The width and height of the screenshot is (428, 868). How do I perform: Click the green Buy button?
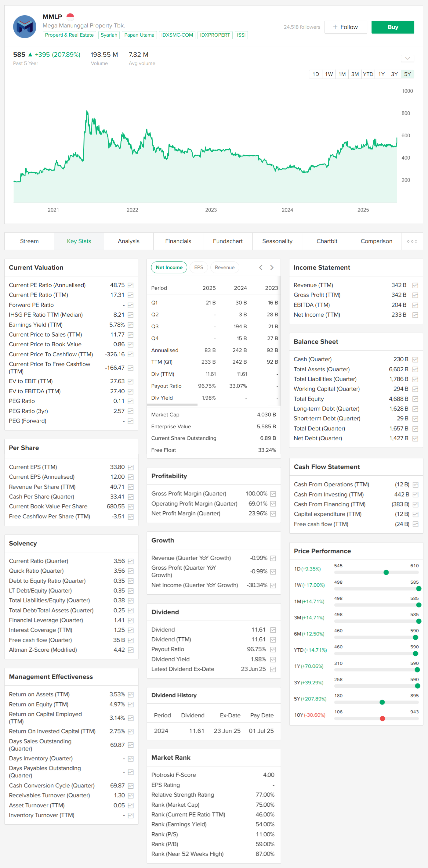[393, 27]
